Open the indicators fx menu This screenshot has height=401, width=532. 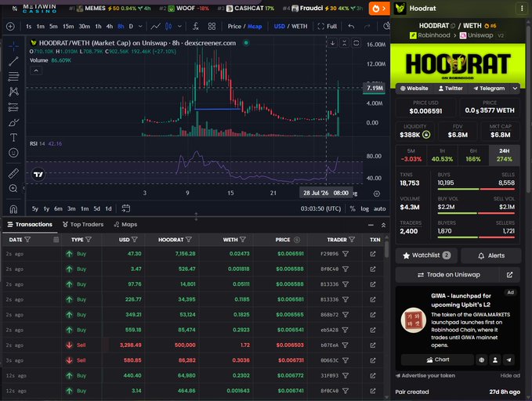(195, 27)
